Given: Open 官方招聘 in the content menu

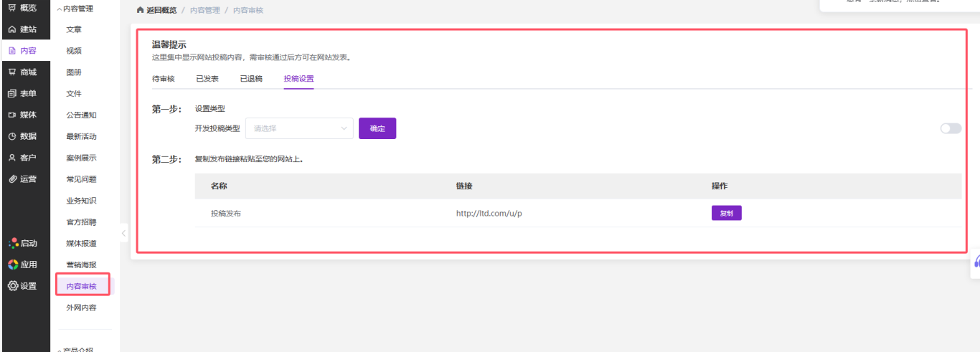Looking at the screenshot, I should click(x=81, y=222).
